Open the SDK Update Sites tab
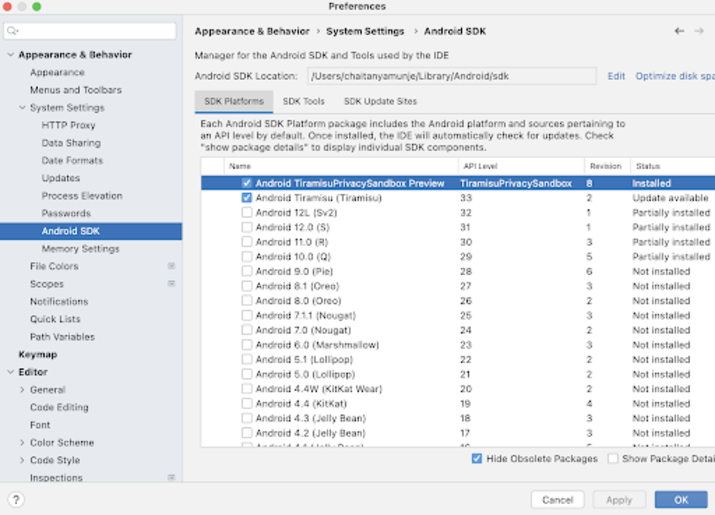 380,101
